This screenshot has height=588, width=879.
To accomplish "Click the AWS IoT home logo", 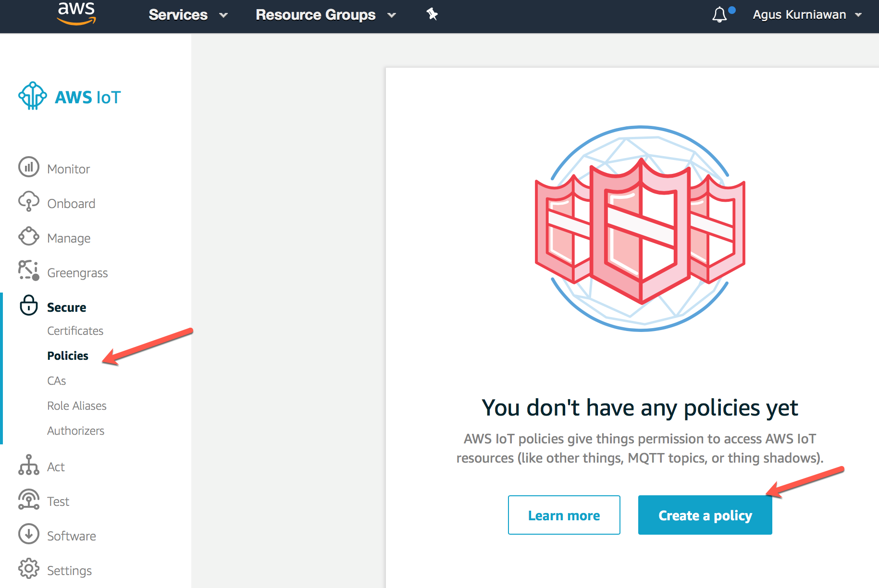I will tap(70, 97).
